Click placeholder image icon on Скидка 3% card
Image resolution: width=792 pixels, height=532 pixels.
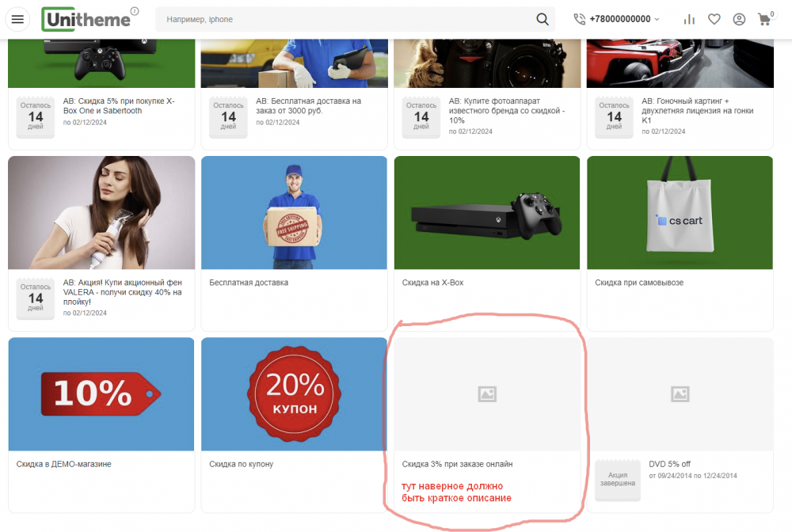point(486,393)
